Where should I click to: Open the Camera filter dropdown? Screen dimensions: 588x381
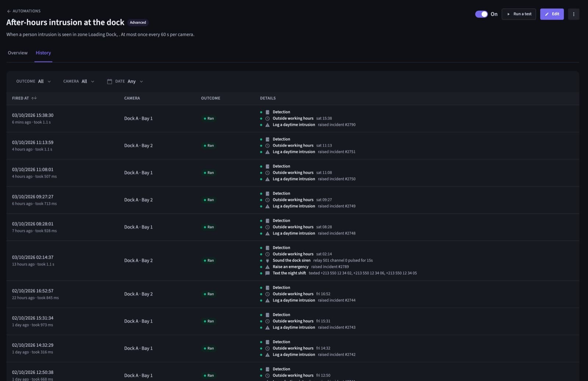point(79,81)
